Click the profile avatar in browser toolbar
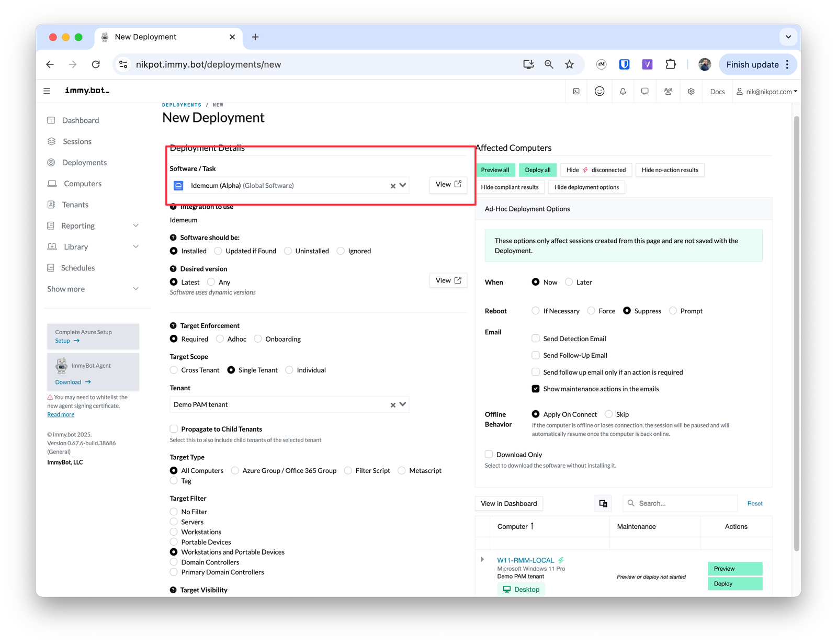 click(x=705, y=64)
